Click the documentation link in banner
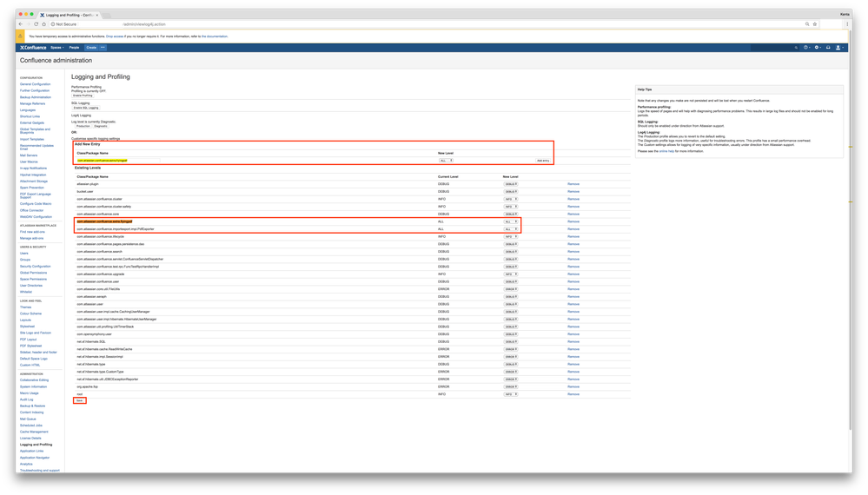868x495 pixels. click(215, 36)
